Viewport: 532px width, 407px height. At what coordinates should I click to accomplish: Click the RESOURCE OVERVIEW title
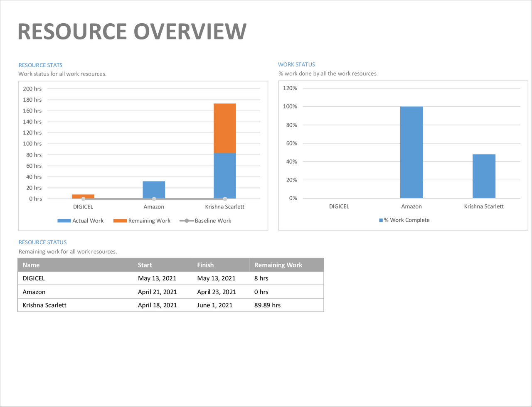(x=131, y=31)
